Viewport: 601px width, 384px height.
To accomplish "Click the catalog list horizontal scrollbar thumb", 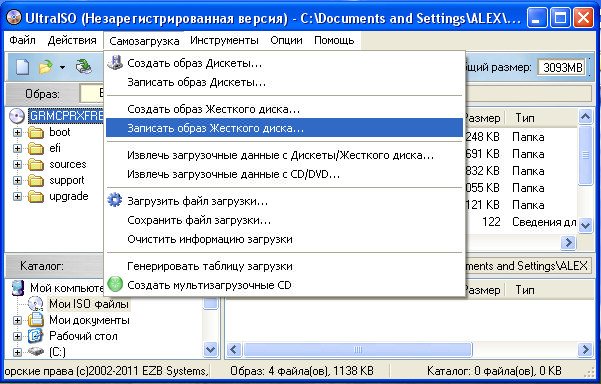I will 358,350.
